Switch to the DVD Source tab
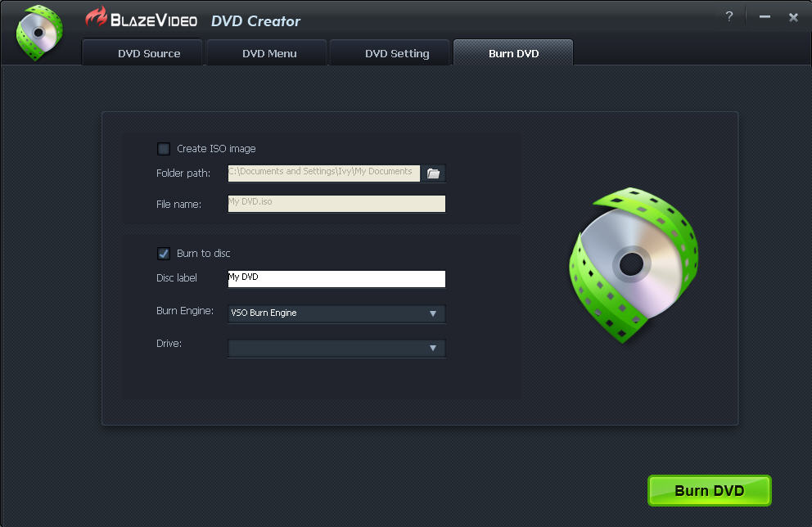The image size is (812, 527). pyautogui.click(x=142, y=53)
